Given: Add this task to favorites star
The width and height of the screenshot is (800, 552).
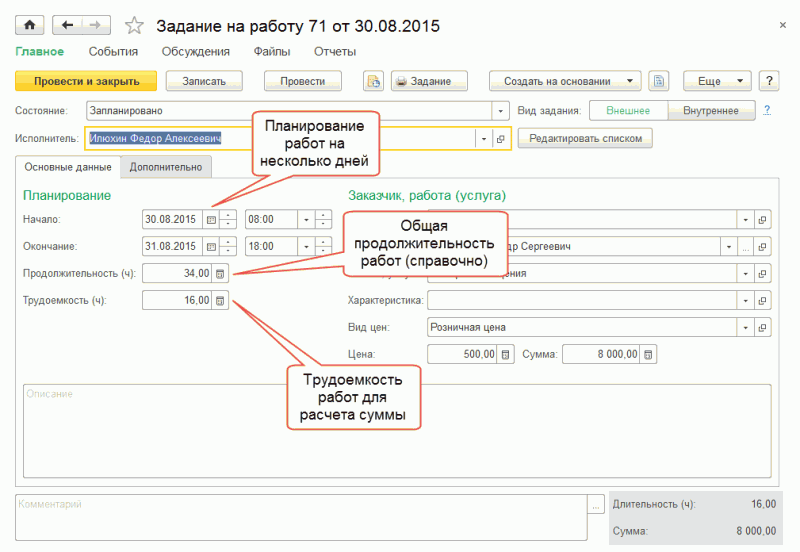Looking at the screenshot, I should [134, 25].
